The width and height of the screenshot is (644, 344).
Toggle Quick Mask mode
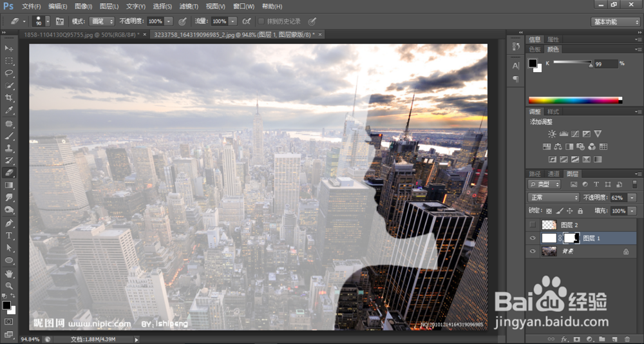(x=9, y=321)
